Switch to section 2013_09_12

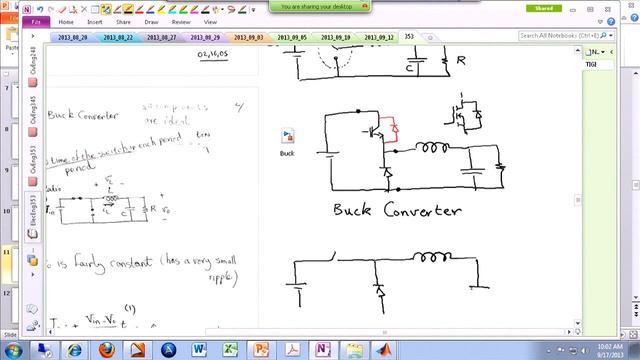coord(379,38)
